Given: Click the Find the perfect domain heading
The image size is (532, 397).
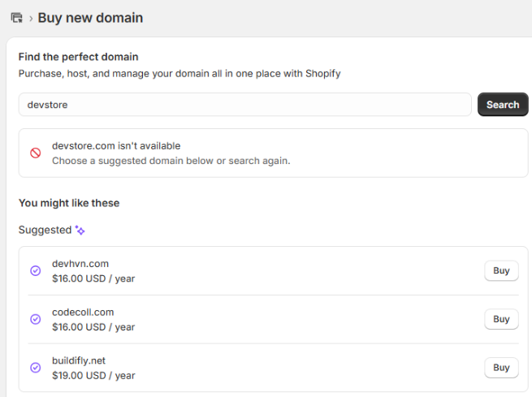Looking at the screenshot, I should click(78, 57).
